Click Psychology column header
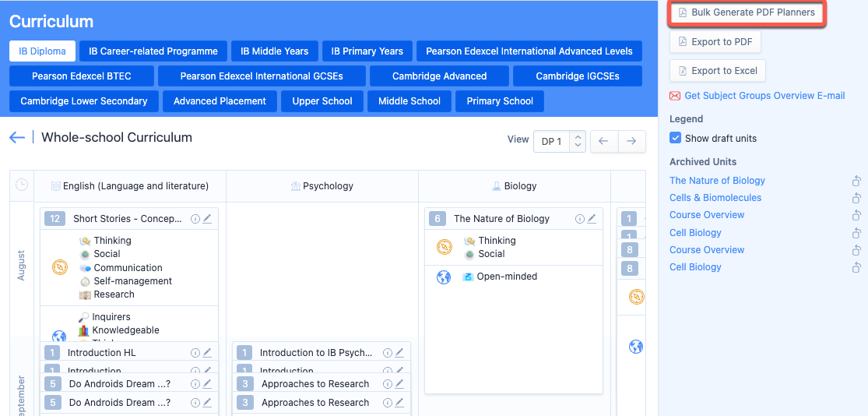This screenshot has height=416, width=868. 322,186
